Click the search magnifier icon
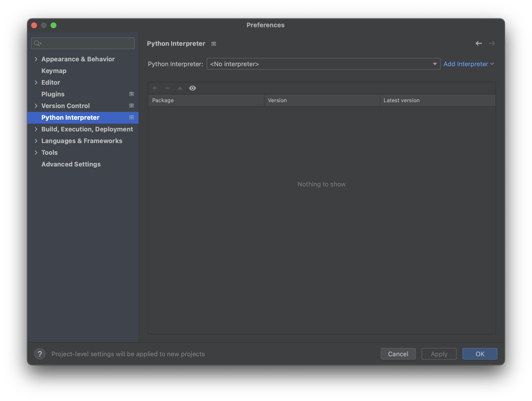Viewport: 532px width, 401px height. click(x=37, y=43)
